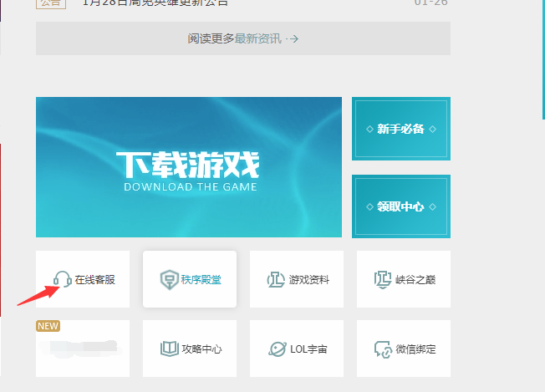
Task: Open the 游戏资料 text link
Action: [x=308, y=279]
